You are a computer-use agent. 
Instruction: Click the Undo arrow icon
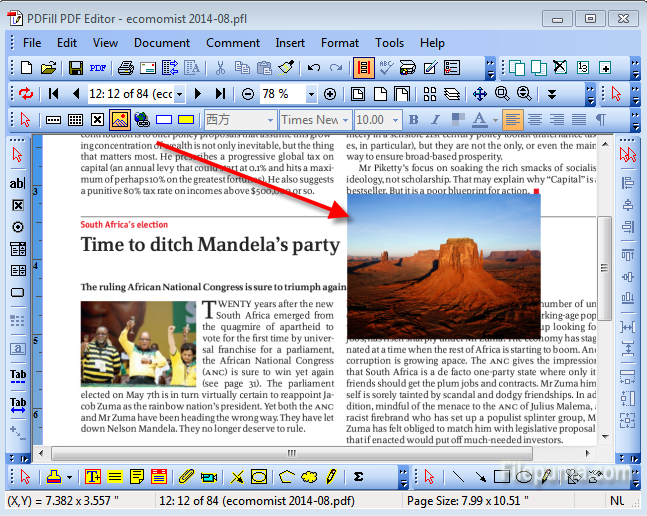[313, 68]
